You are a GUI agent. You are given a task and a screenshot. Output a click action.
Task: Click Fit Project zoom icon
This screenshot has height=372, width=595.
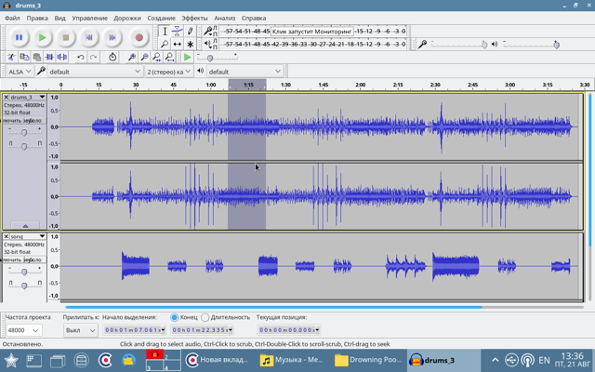(x=169, y=57)
